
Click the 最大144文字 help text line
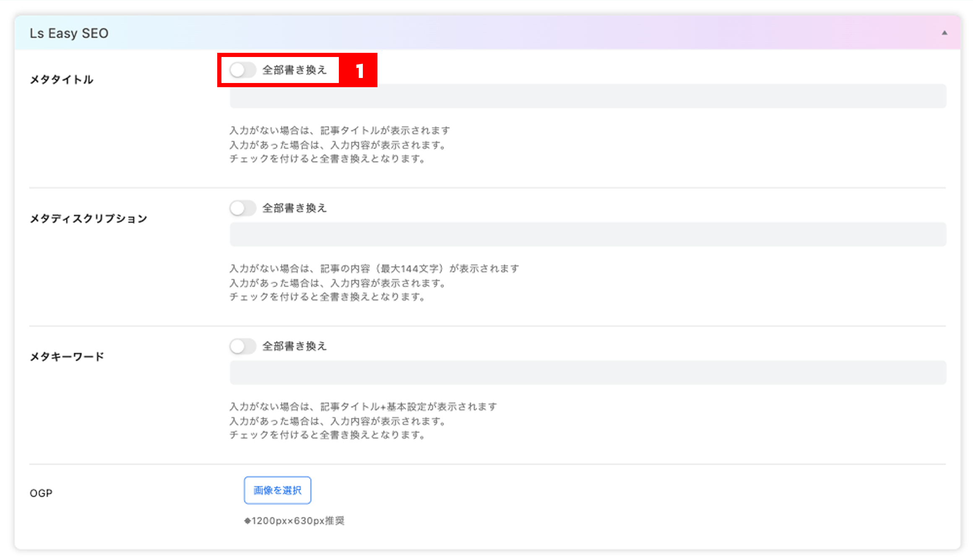[374, 268]
